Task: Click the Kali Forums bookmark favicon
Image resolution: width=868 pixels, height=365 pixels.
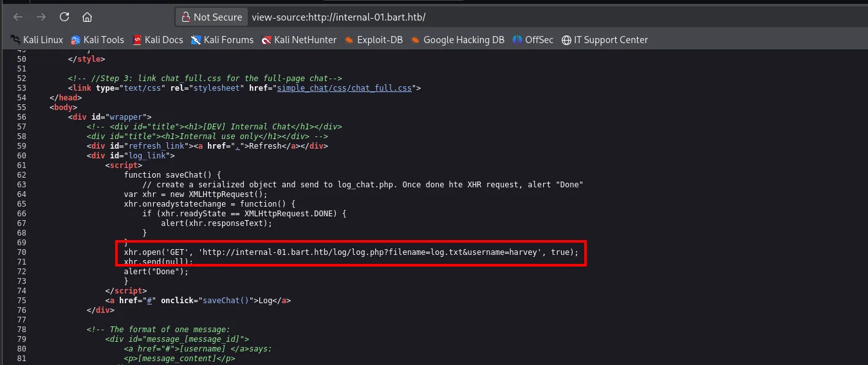Action: click(x=196, y=40)
